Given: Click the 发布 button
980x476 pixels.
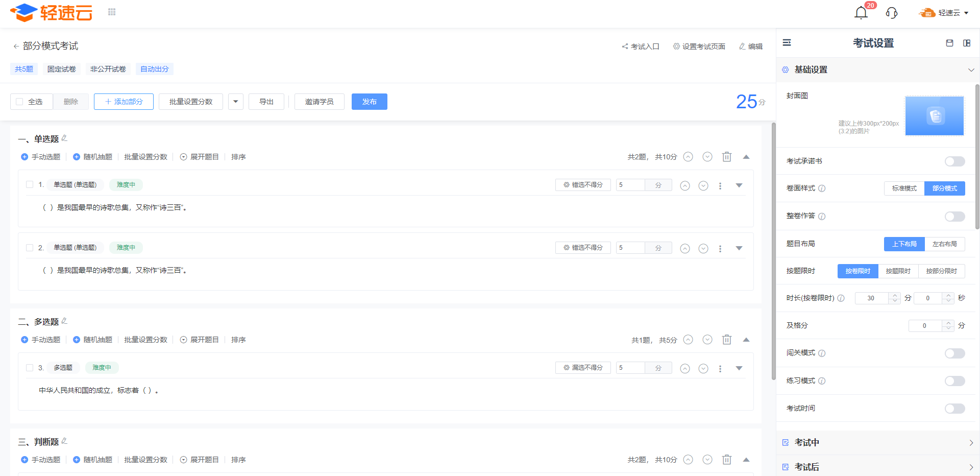Looking at the screenshot, I should click(x=370, y=102).
